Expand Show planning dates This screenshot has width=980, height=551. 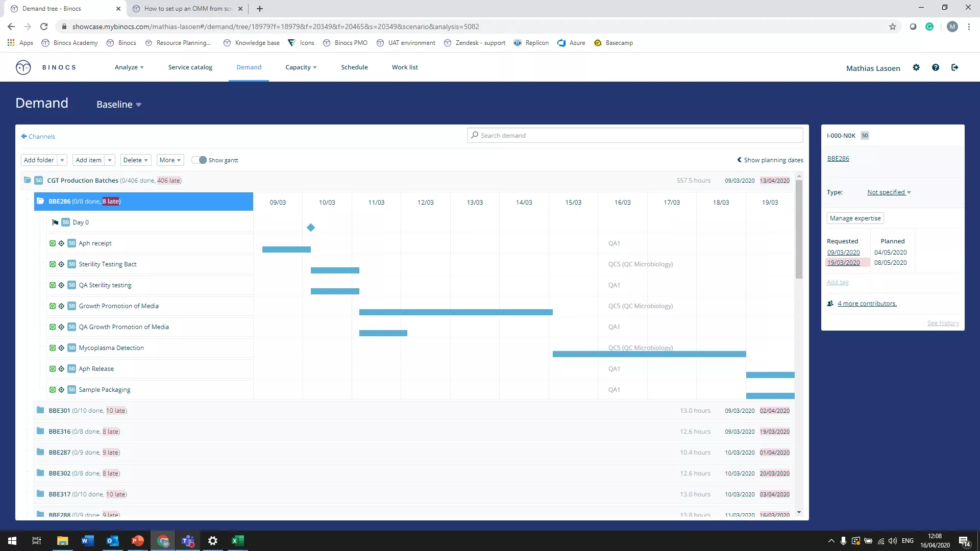(x=770, y=160)
